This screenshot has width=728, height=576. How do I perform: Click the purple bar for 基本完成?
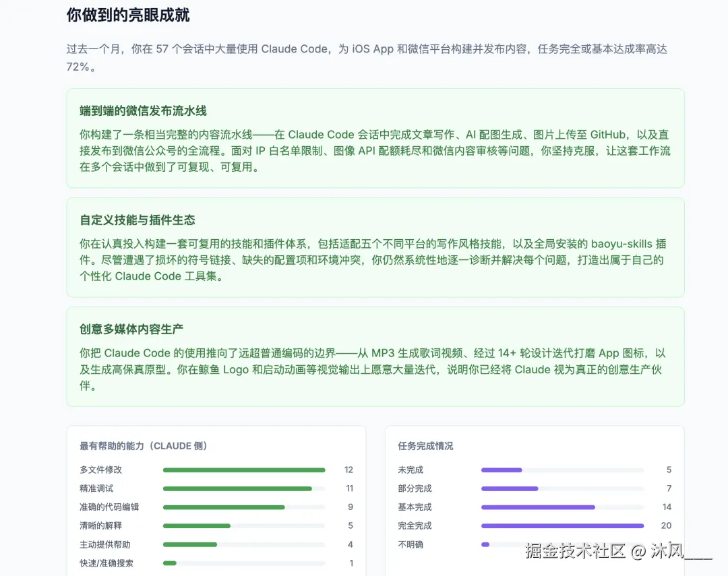[538, 507]
